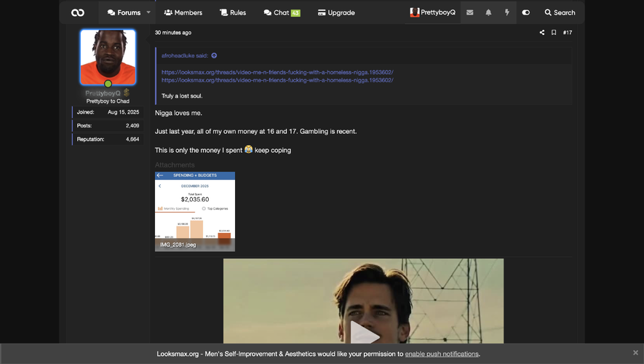The width and height of the screenshot is (644, 364).
Task: Open the Forums menu item
Action: coord(124,12)
